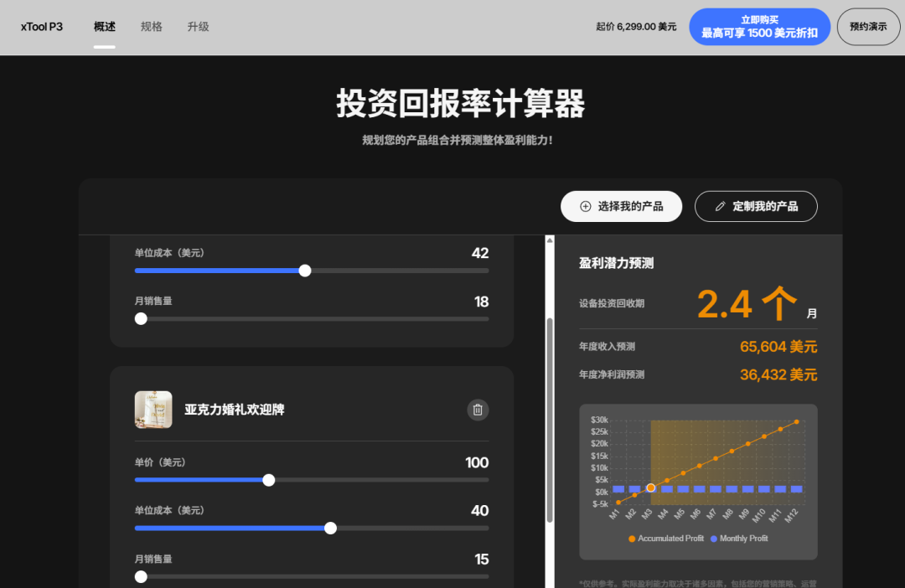This screenshot has width=905, height=588.
Task: Delete 亚克力婚礼欢迎牌 using the trash icon
Action: pyautogui.click(x=478, y=410)
